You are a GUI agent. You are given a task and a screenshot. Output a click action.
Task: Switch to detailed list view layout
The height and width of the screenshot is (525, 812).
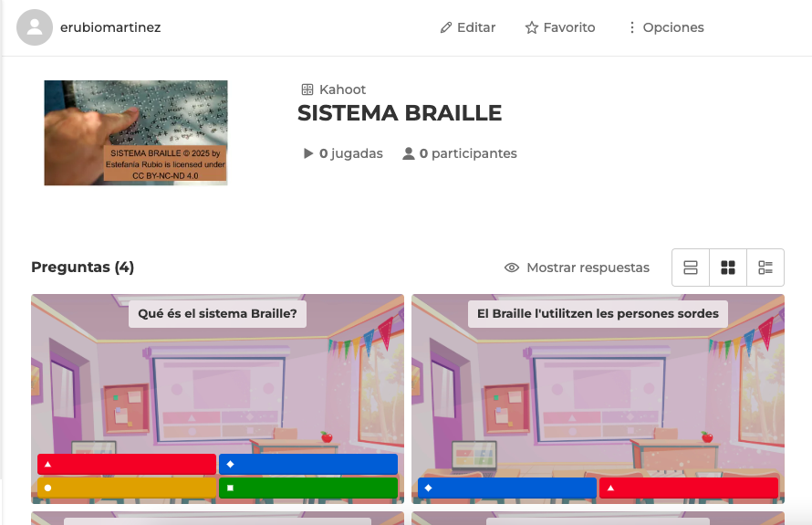click(x=765, y=268)
